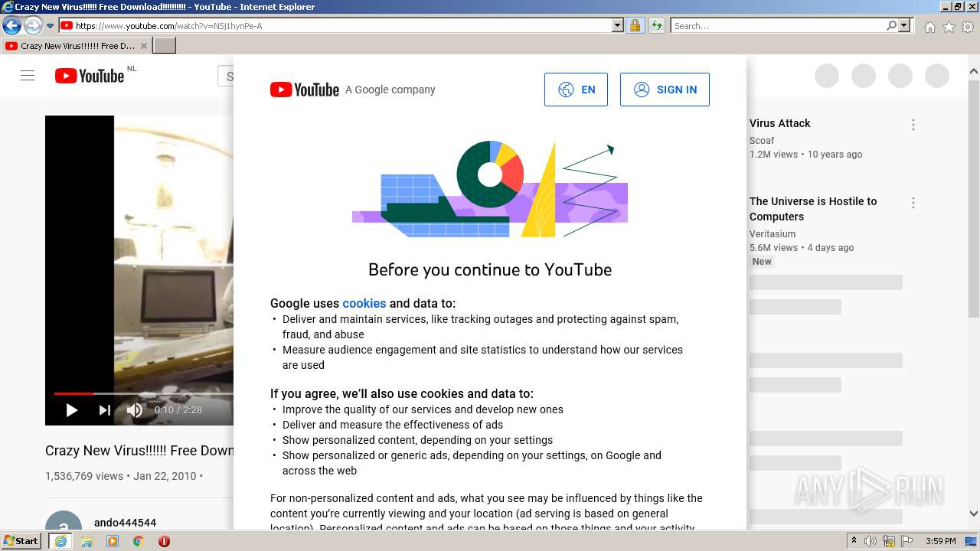This screenshot has height=551, width=980.
Task: Show hidden system tray icons
Action: tap(854, 541)
